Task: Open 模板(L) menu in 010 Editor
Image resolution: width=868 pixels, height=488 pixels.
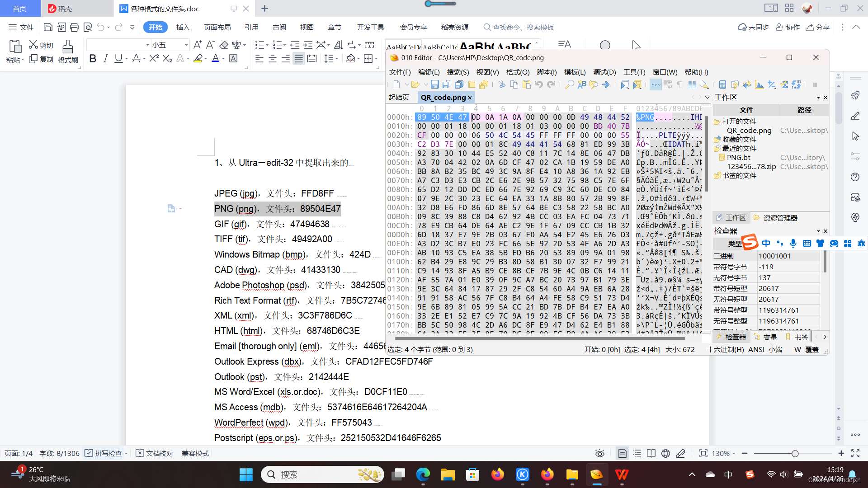Action: click(x=575, y=72)
